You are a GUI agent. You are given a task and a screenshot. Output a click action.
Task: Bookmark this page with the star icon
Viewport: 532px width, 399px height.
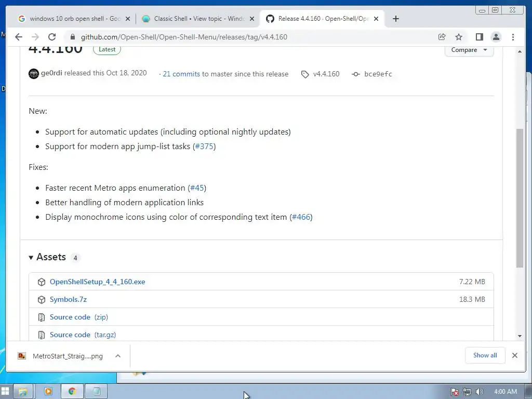(459, 37)
